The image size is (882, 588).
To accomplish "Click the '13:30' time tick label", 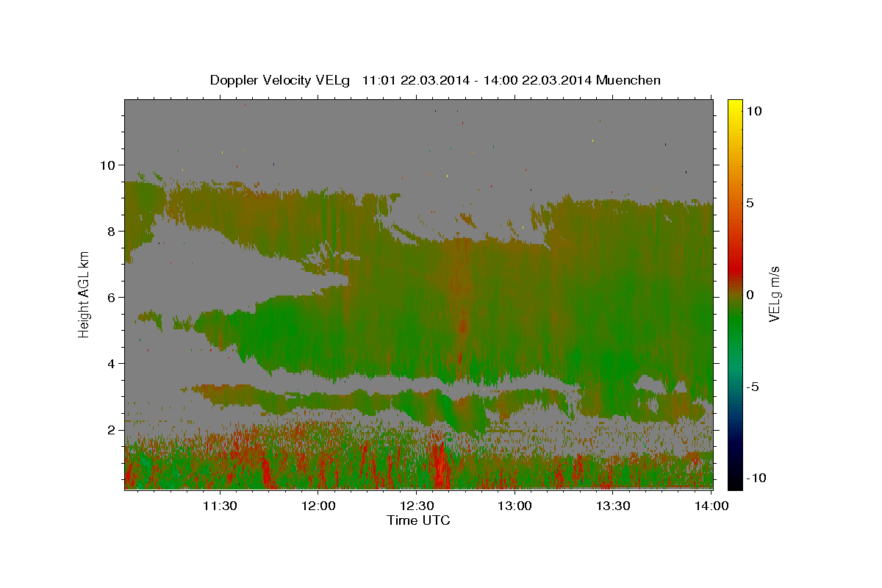I will pyautogui.click(x=613, y=506).
